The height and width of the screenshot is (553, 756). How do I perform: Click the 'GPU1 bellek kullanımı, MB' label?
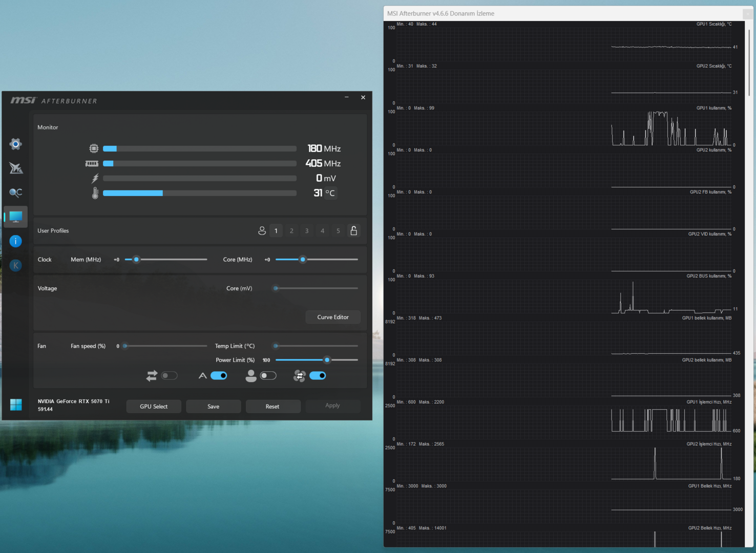[x=707, y=318]
